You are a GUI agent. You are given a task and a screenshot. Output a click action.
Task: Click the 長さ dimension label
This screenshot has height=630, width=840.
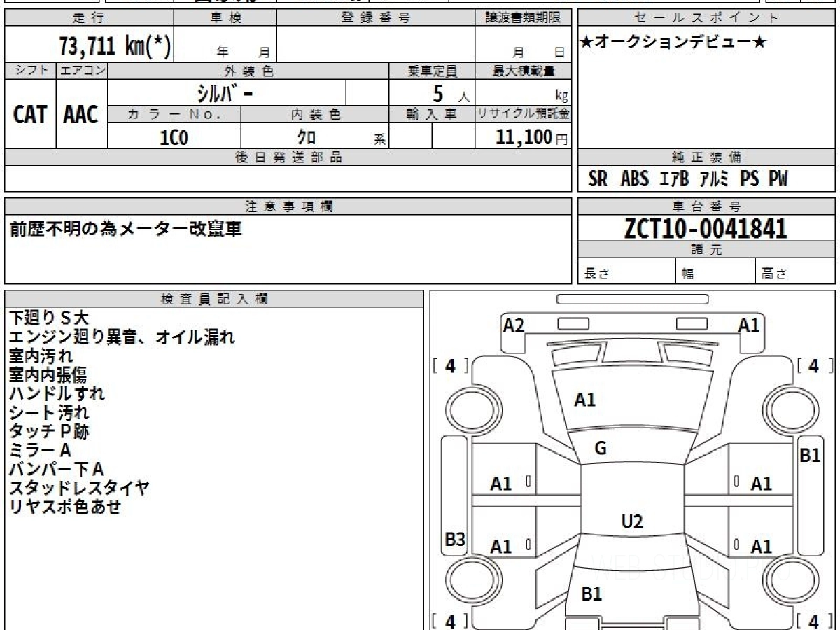596,274
